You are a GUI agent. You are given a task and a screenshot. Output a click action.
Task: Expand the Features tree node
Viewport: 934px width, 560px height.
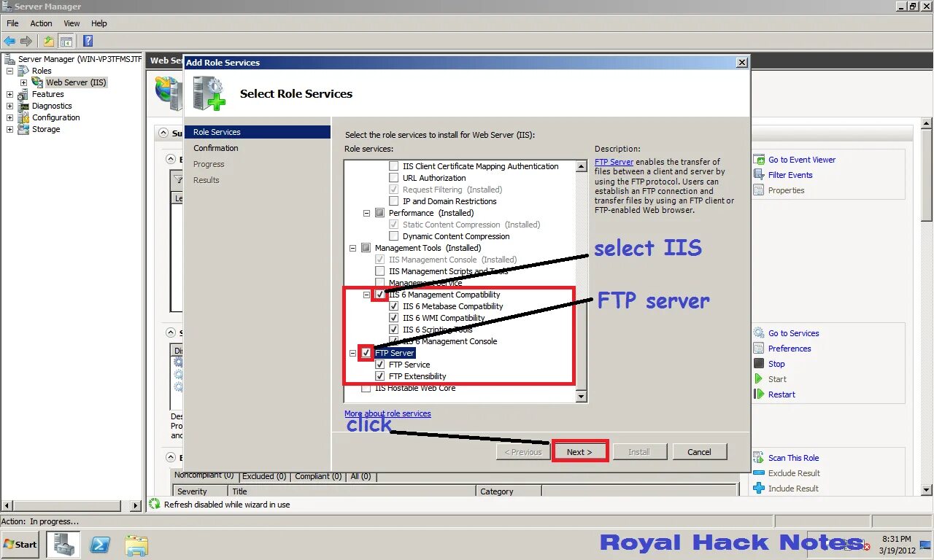tap(9, 94)
